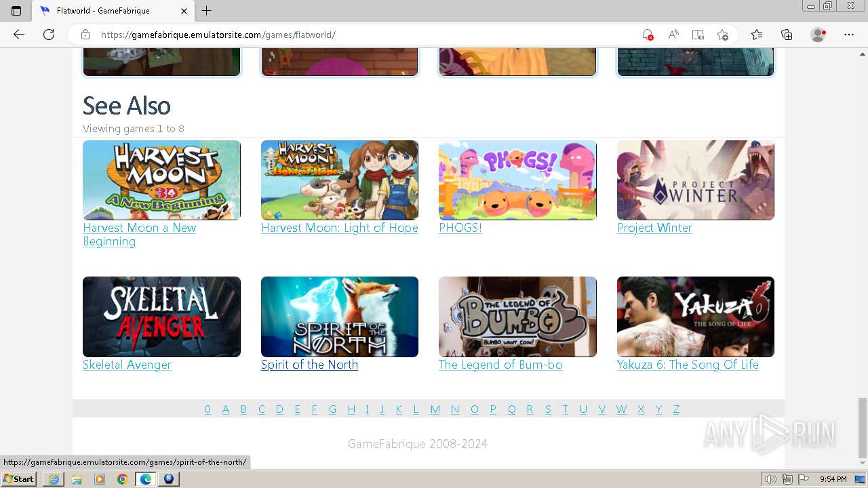View site information padlock icon

point(85,35)
